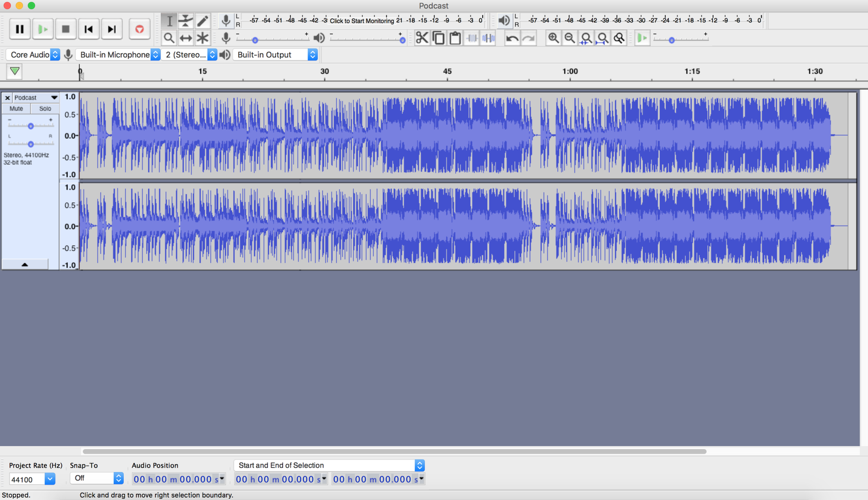The image size is (868, 500).
Task: Open the Built-in Output device dropdown
Action: pos(275,55)
